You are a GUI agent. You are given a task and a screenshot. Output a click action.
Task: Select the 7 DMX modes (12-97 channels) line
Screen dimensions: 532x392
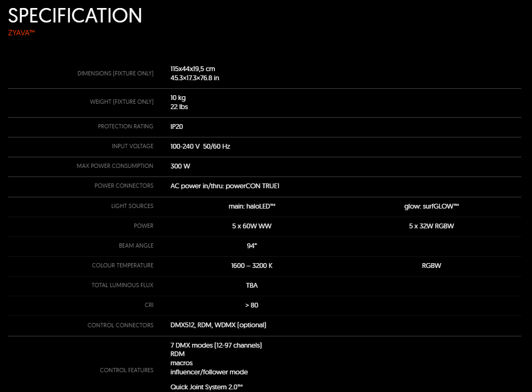[x=216, y=345]
